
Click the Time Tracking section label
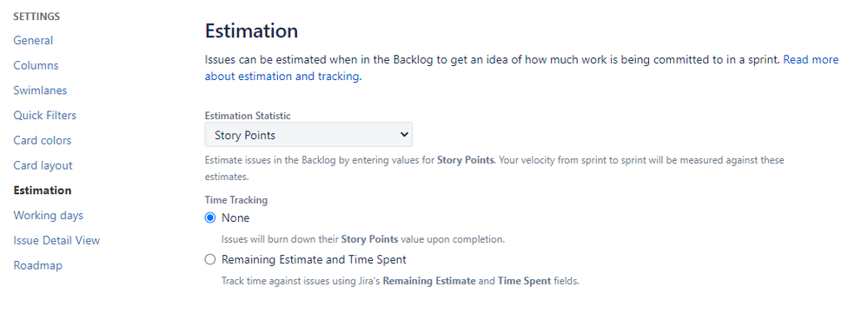click(236, 199)
